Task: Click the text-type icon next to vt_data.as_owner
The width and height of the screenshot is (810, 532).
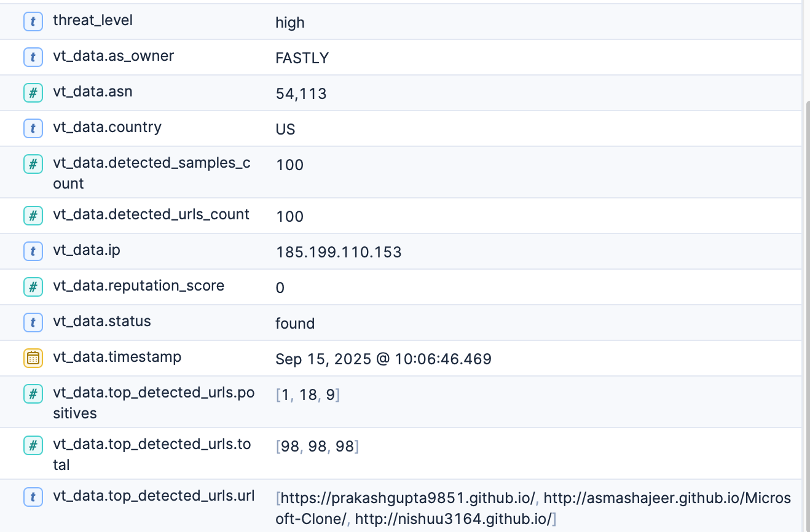Action: click(33, 58)
